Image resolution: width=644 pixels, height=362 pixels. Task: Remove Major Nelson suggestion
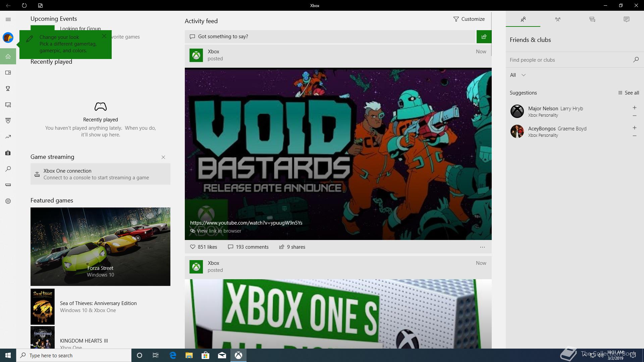635,116
